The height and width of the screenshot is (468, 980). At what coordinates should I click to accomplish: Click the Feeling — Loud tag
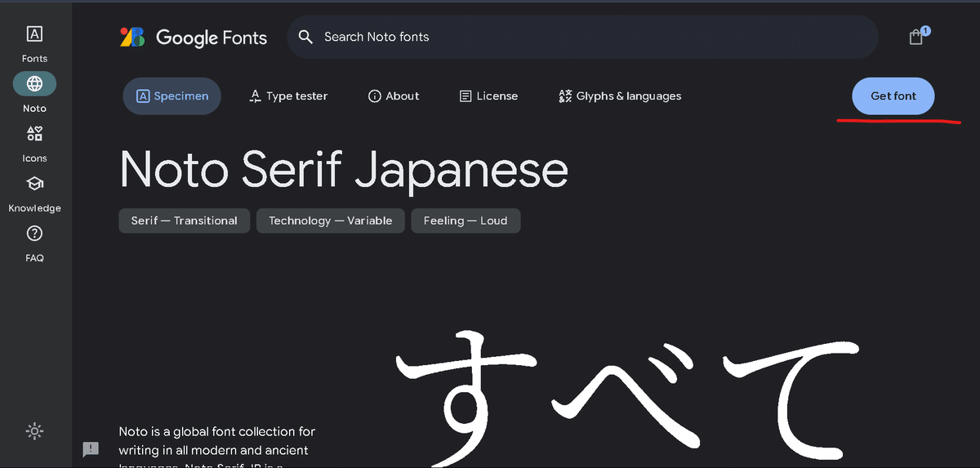pyautogui.click(x=465, y=221)
